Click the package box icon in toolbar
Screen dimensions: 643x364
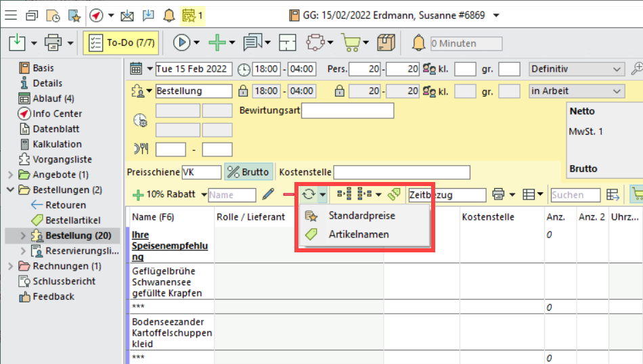[386, 43]
